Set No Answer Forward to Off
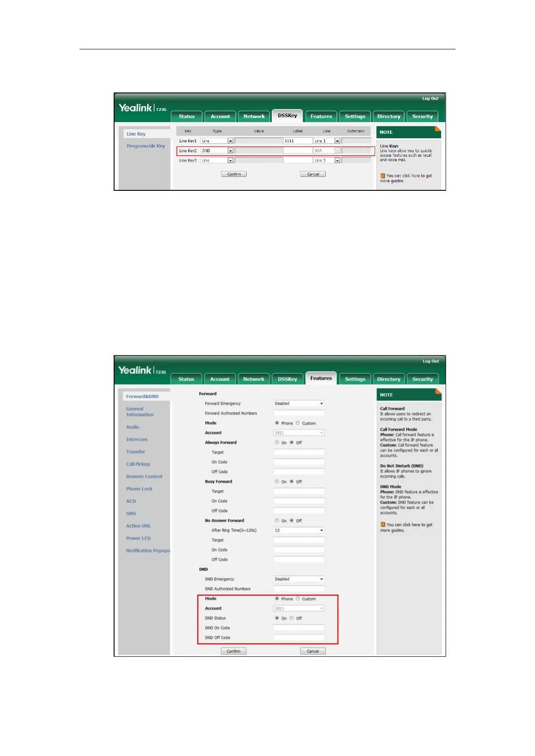This screenshot has height=756, width=535. pos(292,521)
